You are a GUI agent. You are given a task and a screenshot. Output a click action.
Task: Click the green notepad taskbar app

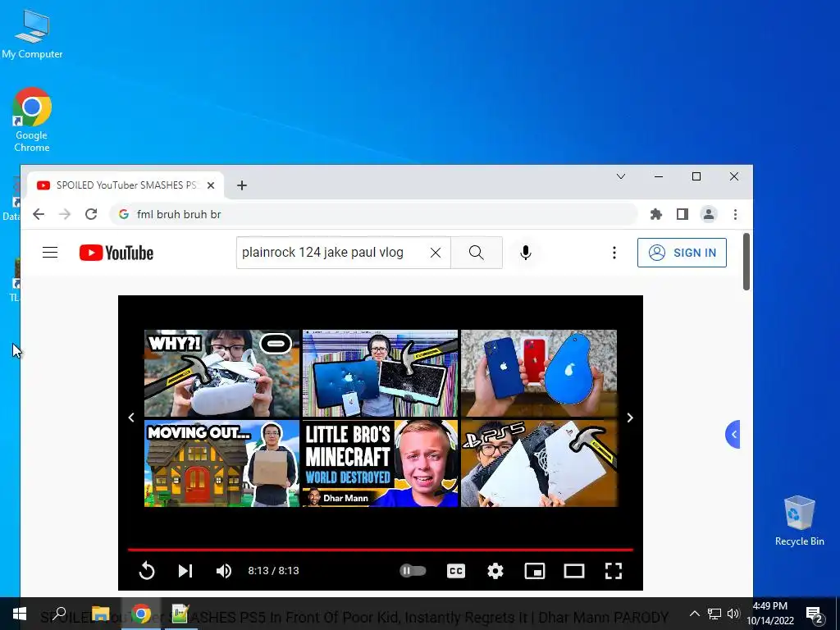pyautogui.click(x=180, y=614)
